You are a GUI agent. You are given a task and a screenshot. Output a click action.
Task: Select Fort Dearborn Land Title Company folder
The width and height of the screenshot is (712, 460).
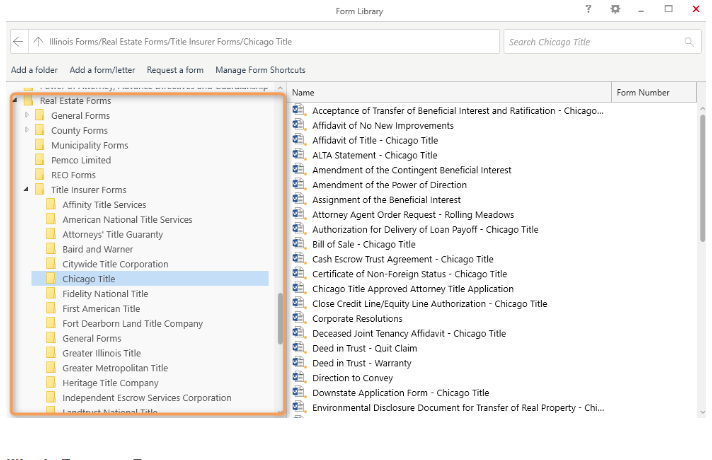(132, 324)
